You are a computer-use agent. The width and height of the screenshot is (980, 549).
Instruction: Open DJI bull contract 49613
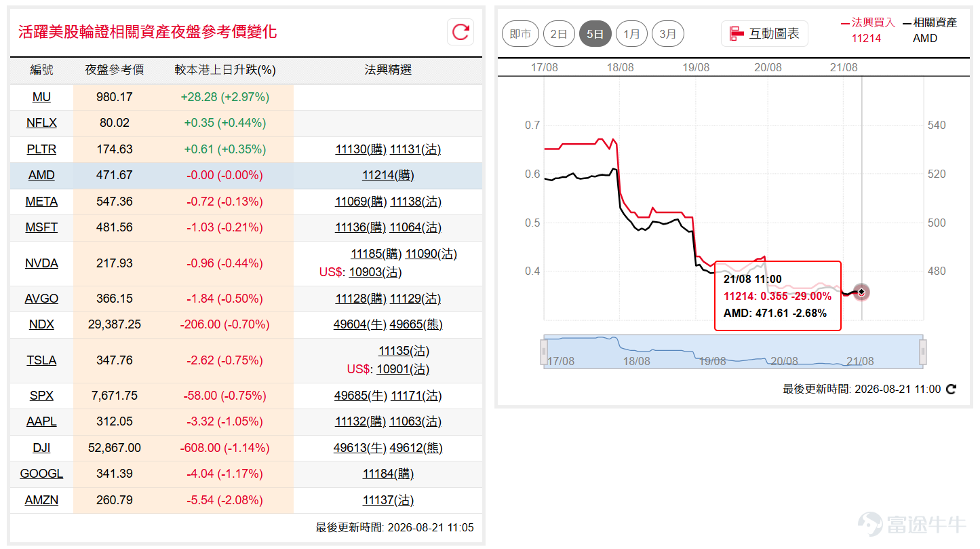pyautogui.click(x=360, y=448)
